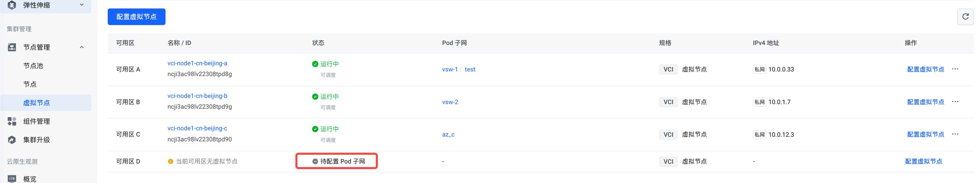Click the 概览 sidebar icon
Screen dimensions: 980x183
12,178
